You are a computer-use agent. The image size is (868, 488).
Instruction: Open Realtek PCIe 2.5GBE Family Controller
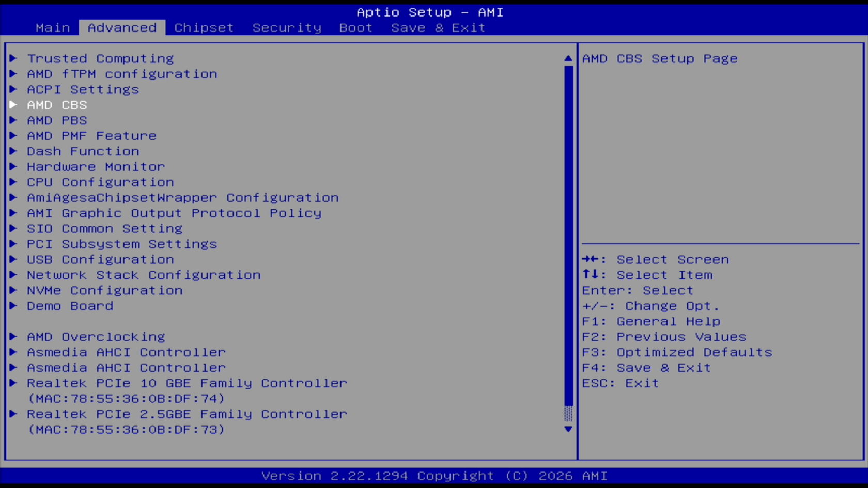[187, 415]
